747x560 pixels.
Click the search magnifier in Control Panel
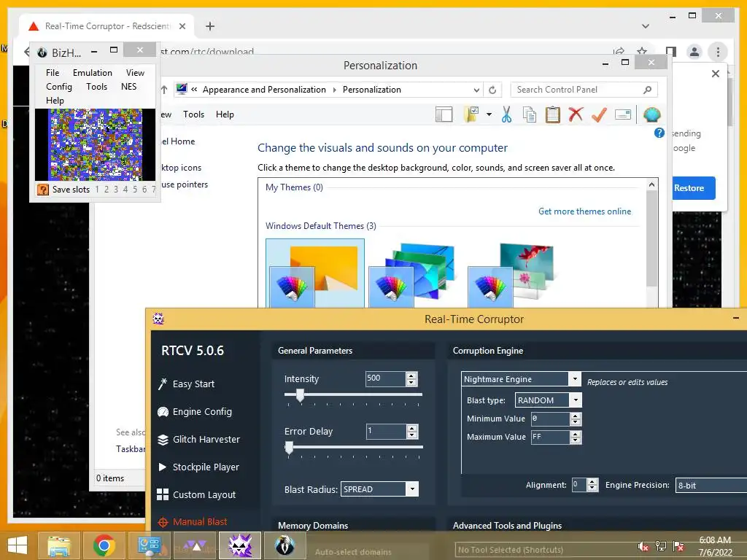pyautogui.click(x=647, y=90)
